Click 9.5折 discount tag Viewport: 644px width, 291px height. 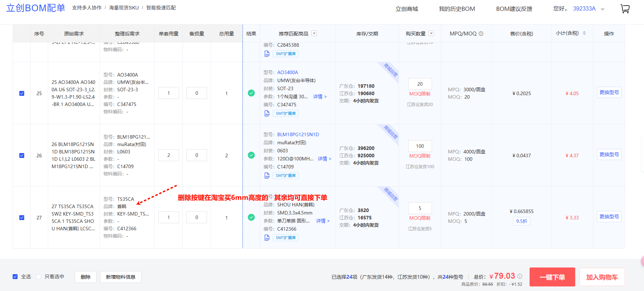pos(522,221)
